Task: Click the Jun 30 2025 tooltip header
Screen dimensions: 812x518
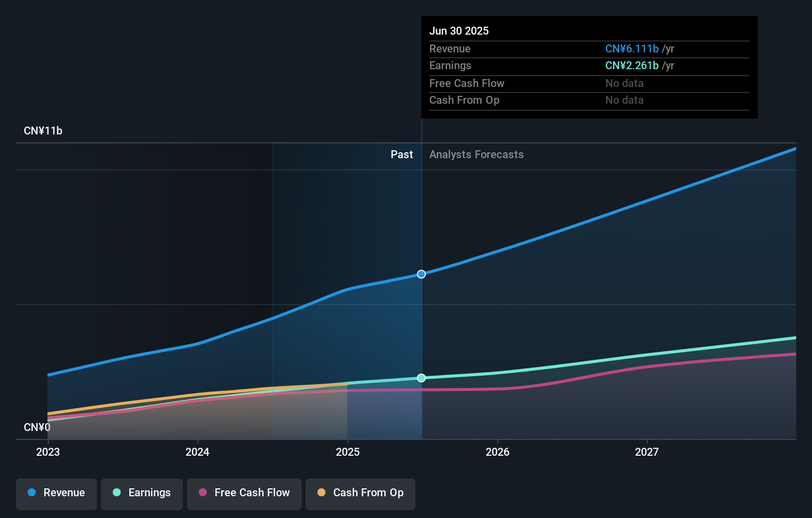Action: [459, 31]
